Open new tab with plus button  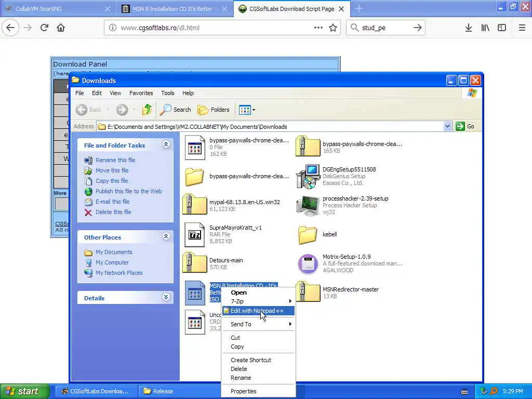click(x=359, y=8)
